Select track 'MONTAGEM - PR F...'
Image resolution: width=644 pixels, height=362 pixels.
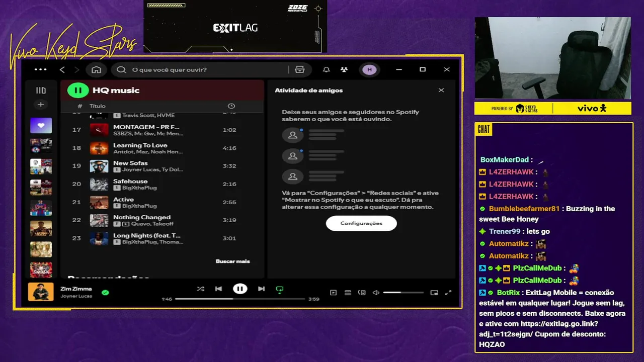(162, 130)
